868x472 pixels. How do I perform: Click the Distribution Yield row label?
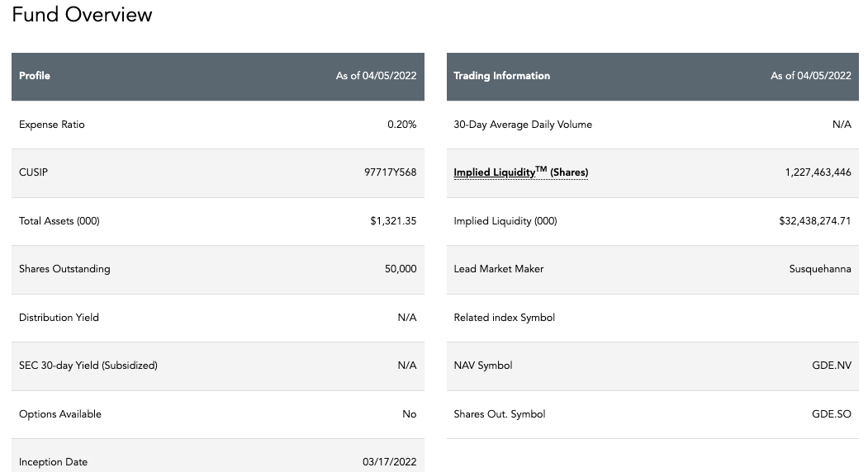(x=59, y=318)
